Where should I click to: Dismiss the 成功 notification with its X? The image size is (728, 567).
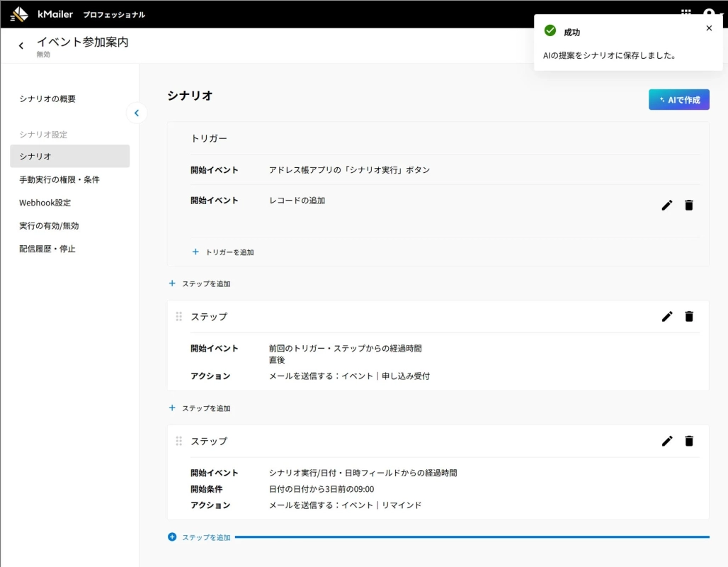tap(709, 28)
